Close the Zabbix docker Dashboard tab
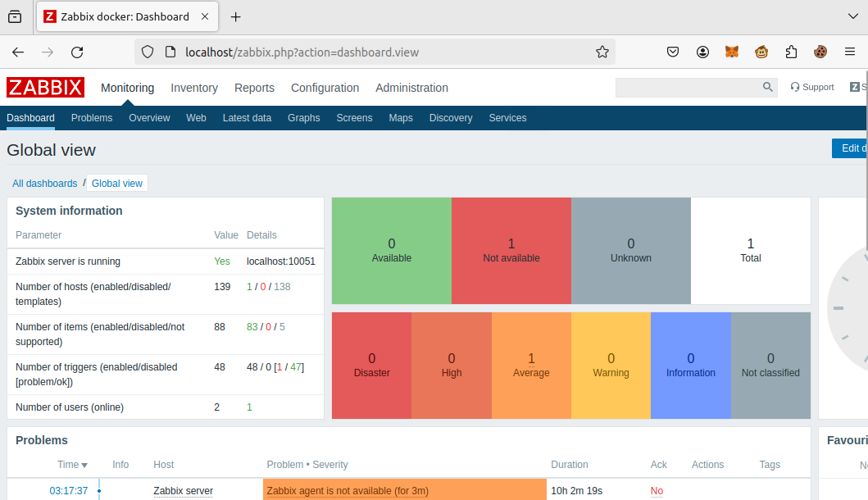 205,16
